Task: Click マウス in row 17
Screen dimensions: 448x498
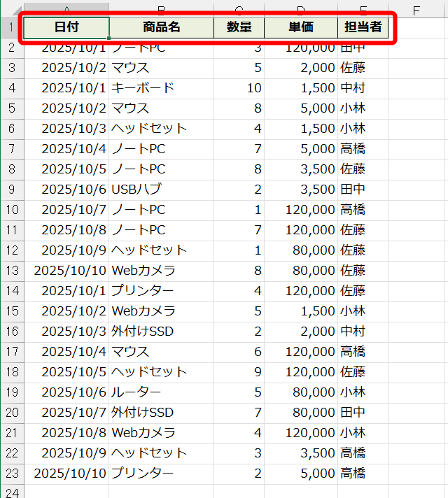Action: point(162,352)
